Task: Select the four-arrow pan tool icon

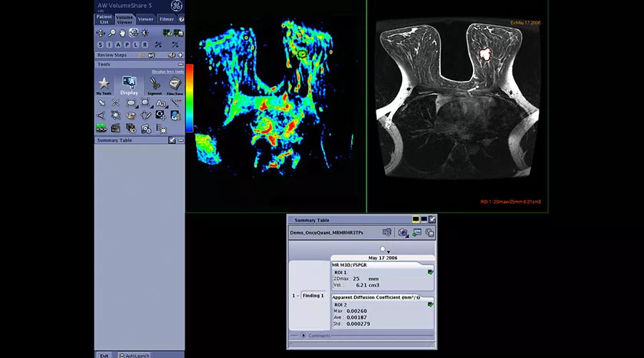Action: tap(100, 32)
